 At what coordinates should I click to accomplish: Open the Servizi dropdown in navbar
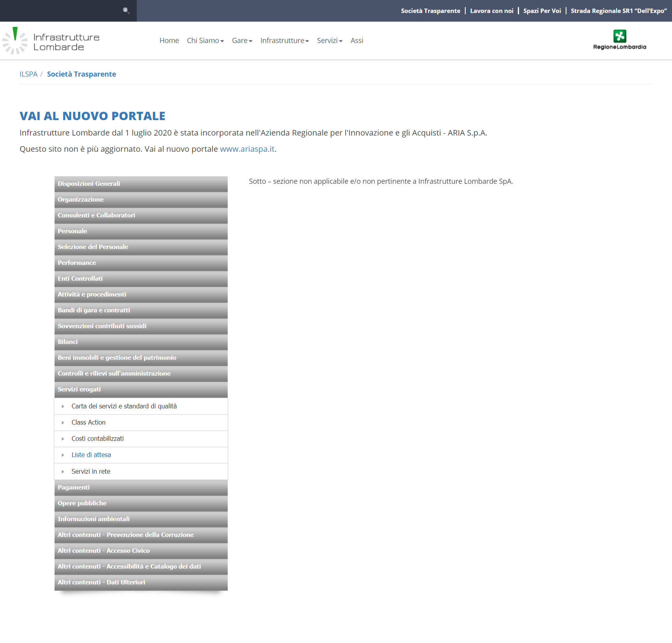(329, 41)
